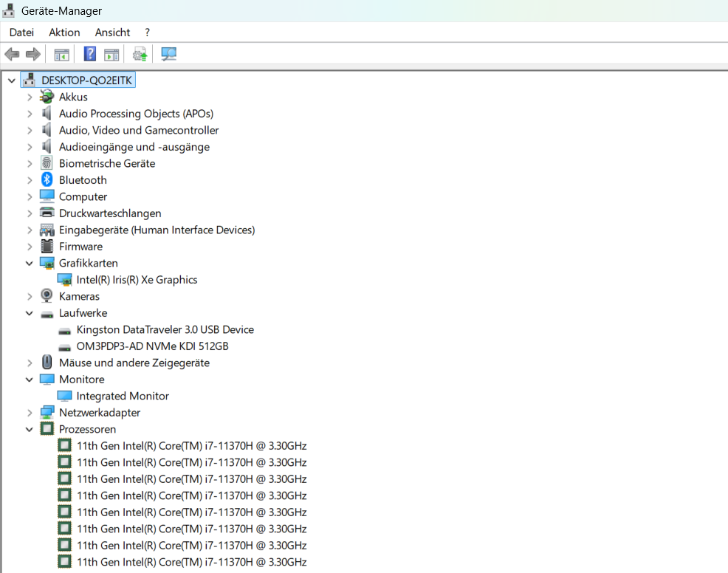Screen dimensions: 728x573
Task: Click the Audioeingänge speaker icon
Action: point(47,146)
